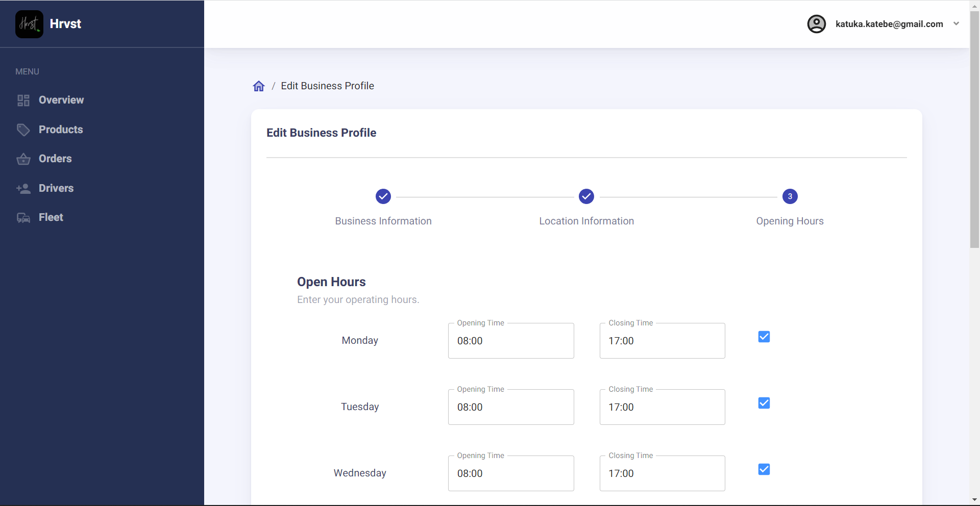Uncheck the Monday open checkbox
This screenshot has width=980, height=506.
pos(764,337)
